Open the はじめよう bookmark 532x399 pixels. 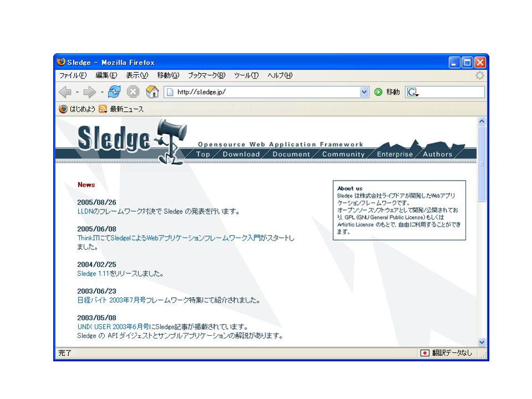tap(77, 109)
